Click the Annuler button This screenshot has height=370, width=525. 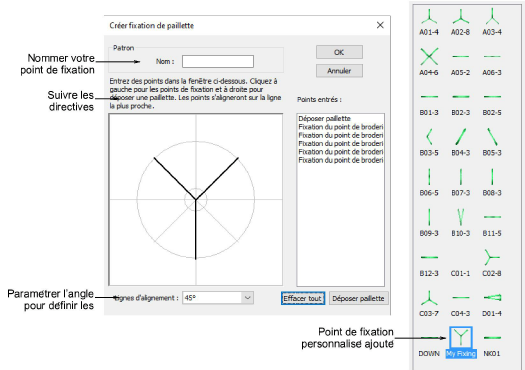339,71
